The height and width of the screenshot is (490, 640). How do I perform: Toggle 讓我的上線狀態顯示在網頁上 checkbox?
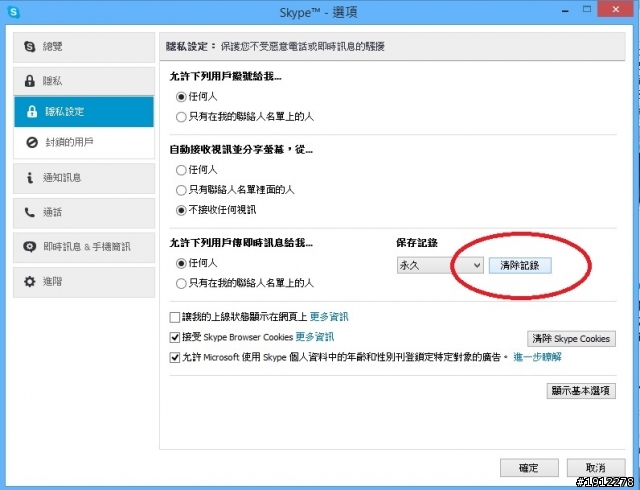click(x=175, y=317)
